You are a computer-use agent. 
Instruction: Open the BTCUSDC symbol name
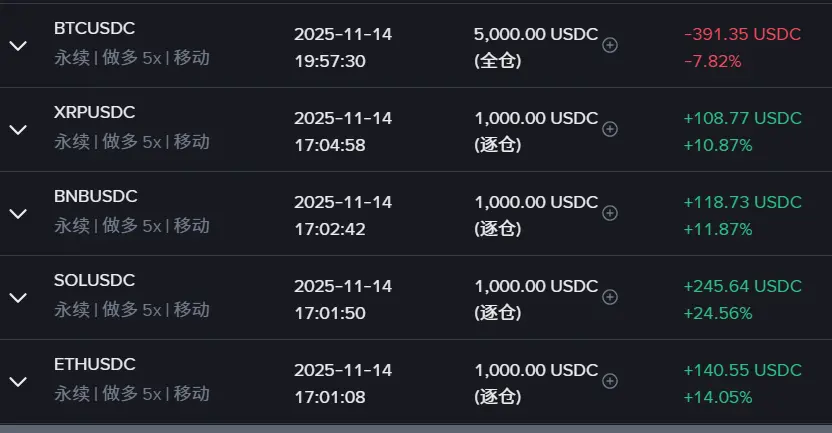(x=96, y=28)
